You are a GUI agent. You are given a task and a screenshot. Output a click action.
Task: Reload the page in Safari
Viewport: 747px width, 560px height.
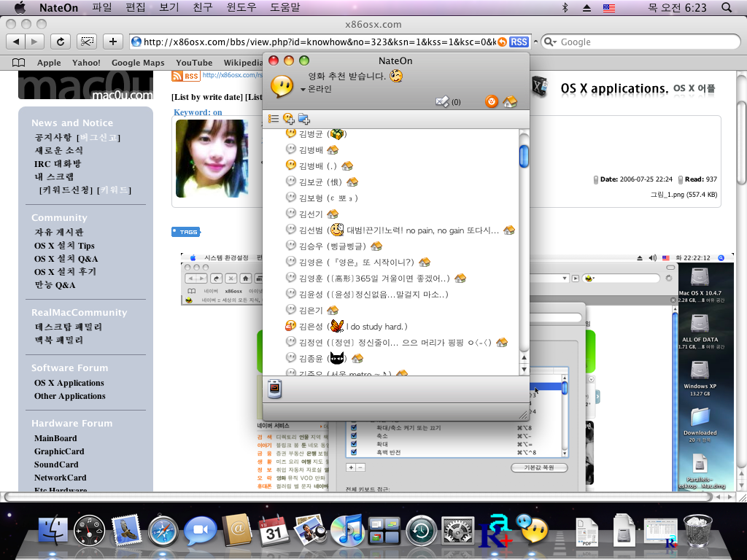coord(61,42)
